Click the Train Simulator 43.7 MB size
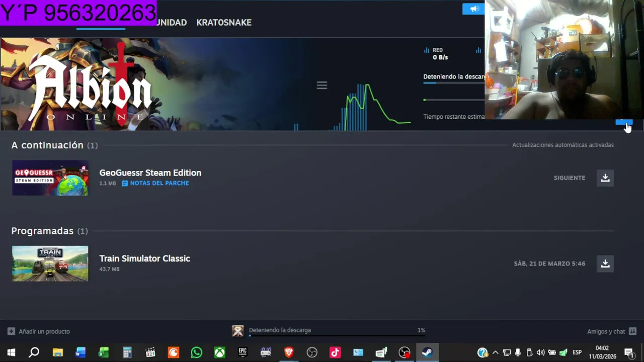Image resolution: width=644 pixels, height=362 pixels. coord(109,269)
